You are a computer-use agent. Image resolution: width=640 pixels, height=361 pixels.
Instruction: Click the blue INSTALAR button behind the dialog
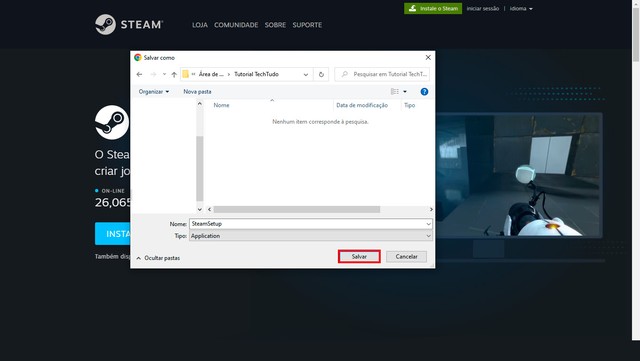(x=113, y=234)
